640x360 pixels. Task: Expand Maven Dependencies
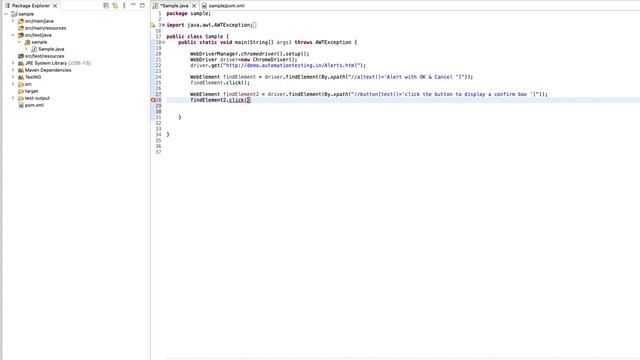13,70
